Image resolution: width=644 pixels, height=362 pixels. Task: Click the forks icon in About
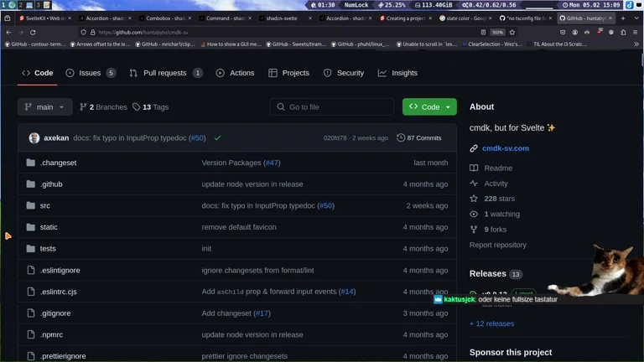(474, 230)
